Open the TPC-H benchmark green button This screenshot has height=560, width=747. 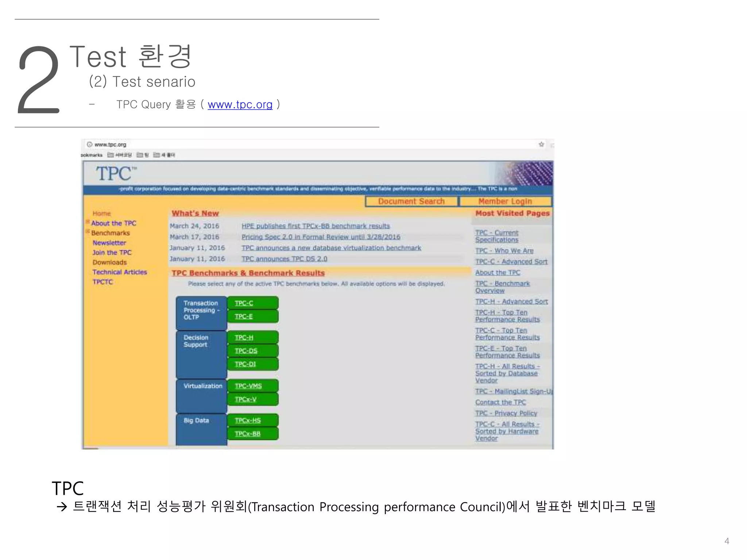(x=253, y=338)
